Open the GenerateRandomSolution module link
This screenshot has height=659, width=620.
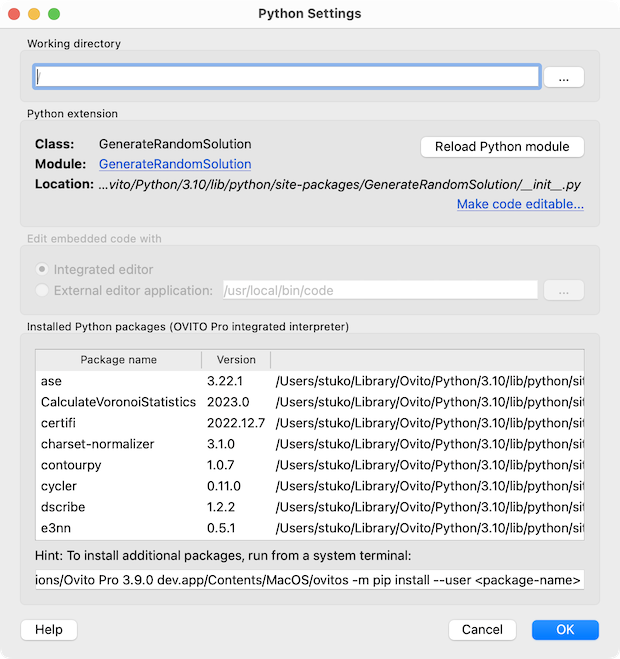point(175,164)
